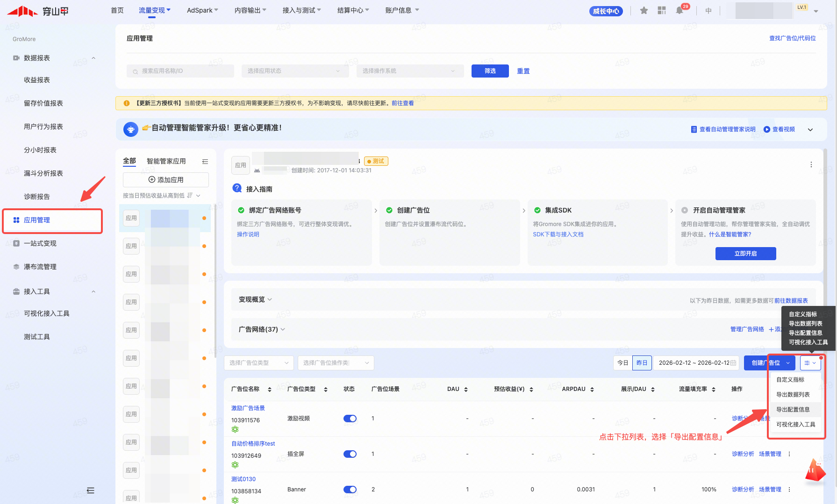
Task: Toggle the status switch for 激励广告场景
Action: point(350,419)
